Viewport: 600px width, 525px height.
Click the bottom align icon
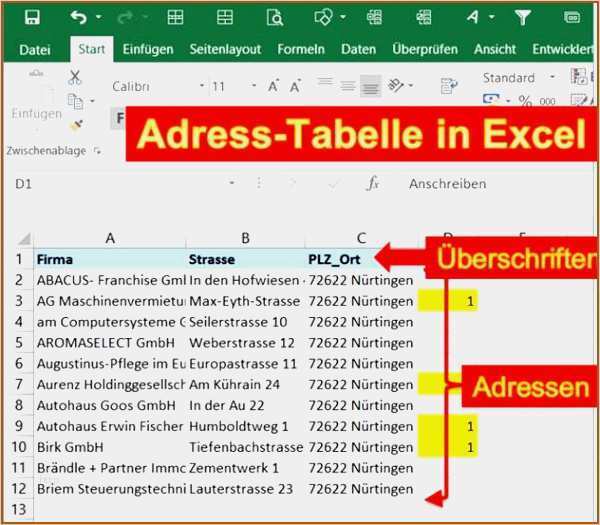click(370, 87)
